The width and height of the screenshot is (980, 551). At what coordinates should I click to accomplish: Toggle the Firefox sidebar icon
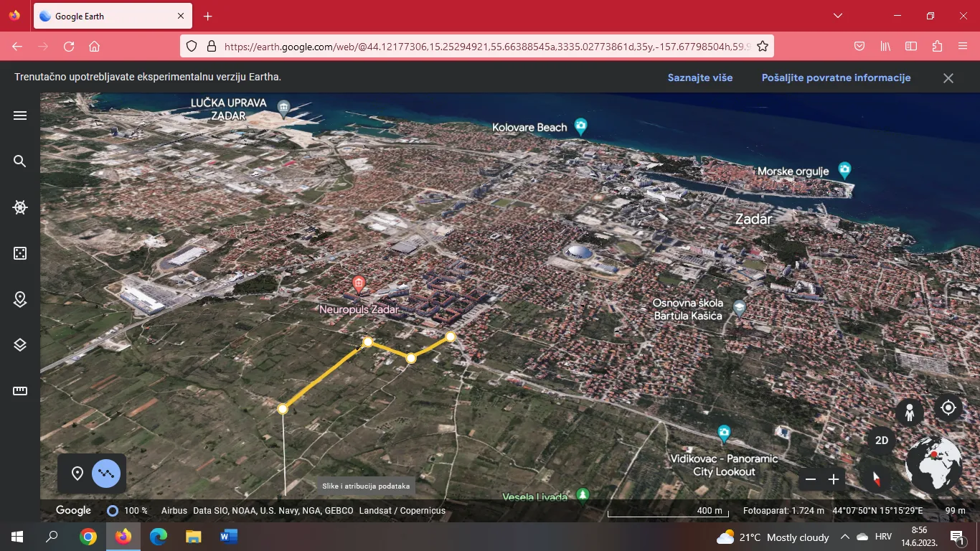click(911, 47)
